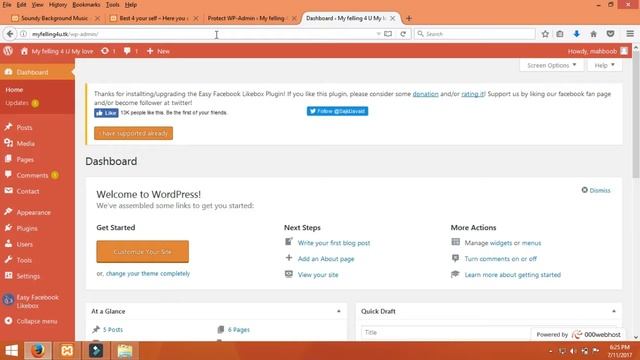Switch to Soundy Background Music tab

(x=54, y=18)
